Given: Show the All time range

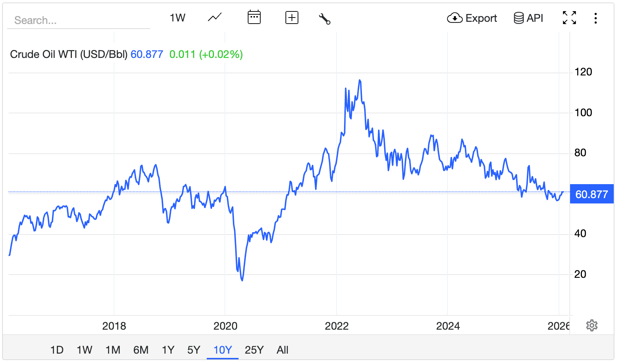Looking at the screenshot, I should pyautogui.click(x=282, y=350).
